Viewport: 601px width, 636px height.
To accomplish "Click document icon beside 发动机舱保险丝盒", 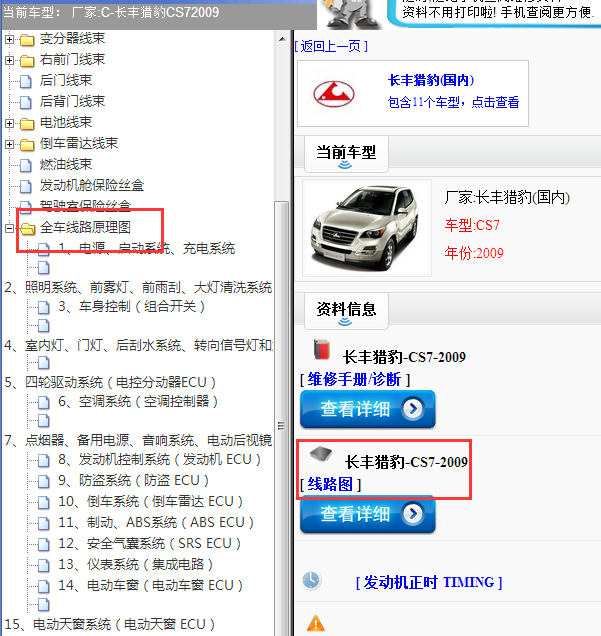I will [x=26, y=187].
